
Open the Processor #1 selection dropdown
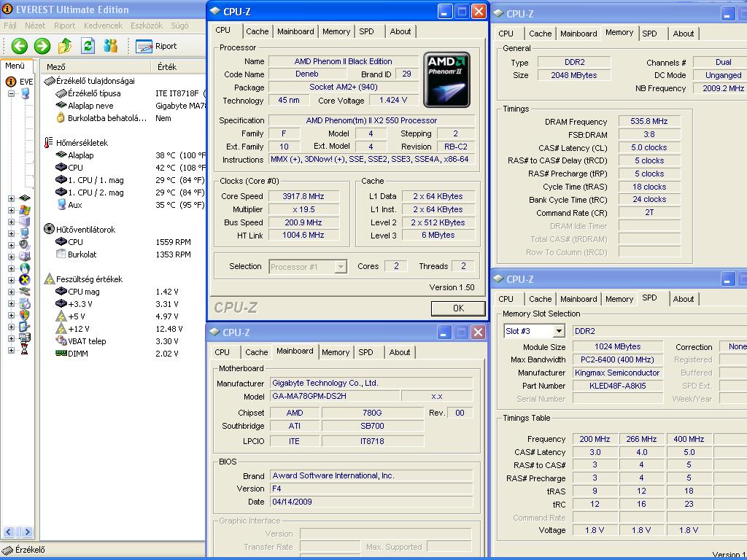[340, 267]
